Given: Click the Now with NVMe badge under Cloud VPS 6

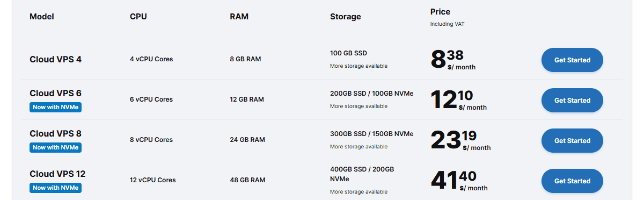Looking at the screenshot, I should (x=55, y=107).
